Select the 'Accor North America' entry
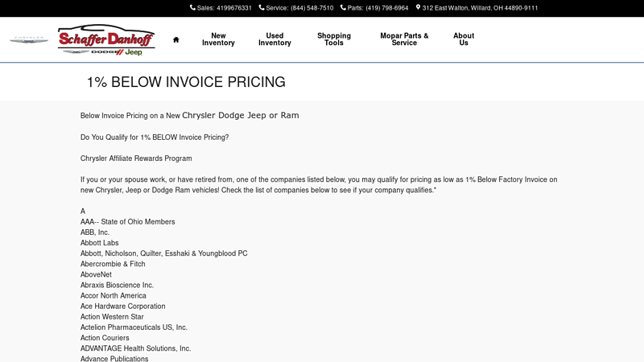 (x=114, y=295)
